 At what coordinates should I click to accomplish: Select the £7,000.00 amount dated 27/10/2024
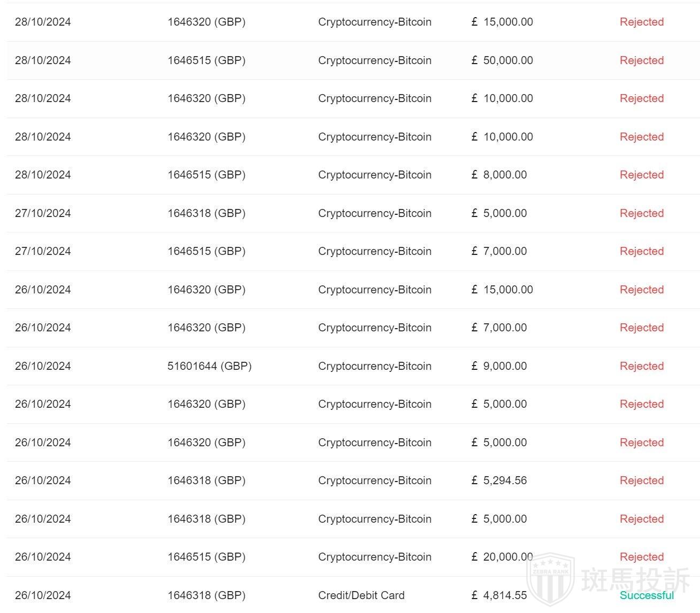point(499,251)
